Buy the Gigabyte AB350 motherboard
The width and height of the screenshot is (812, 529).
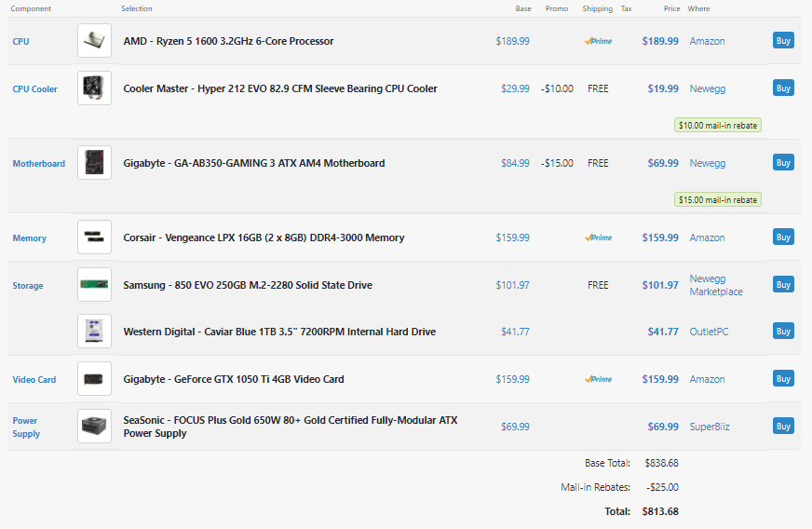pos(783,163)
